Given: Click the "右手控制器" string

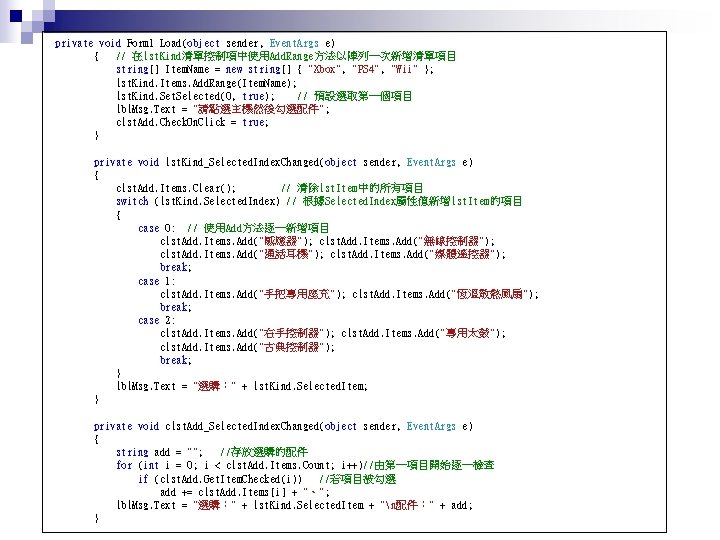Looking at the screenshot, I should [x=292, y=333].
